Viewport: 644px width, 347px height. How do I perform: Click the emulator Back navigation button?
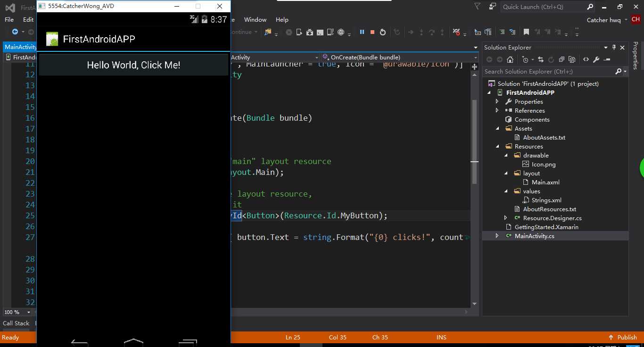click(79, 343)
